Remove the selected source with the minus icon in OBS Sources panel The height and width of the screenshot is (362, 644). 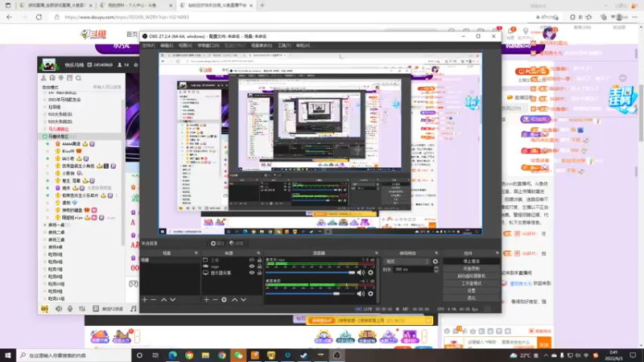[x=215, y=299]
